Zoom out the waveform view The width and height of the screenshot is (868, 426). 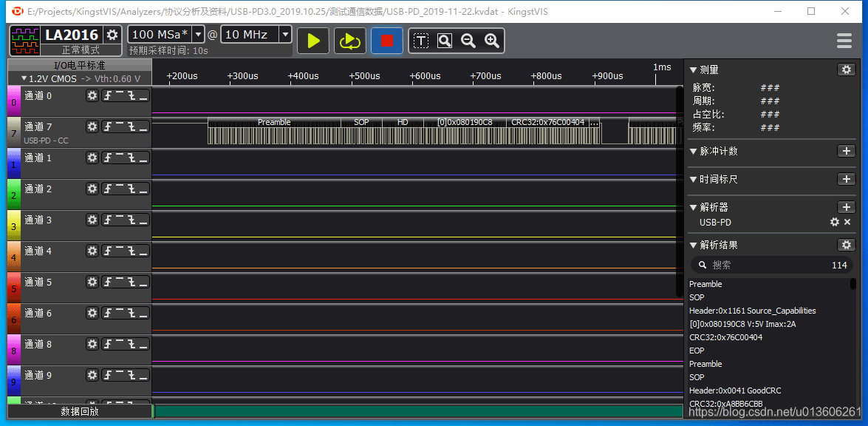pyautogui.click(x=468, y=41)
